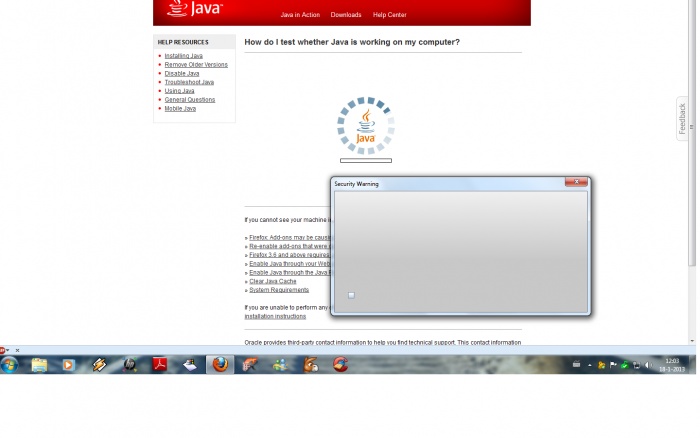Viewport: 700px width, 438px height.
Task: Click the Java logo in header
Action: [195, 8]
